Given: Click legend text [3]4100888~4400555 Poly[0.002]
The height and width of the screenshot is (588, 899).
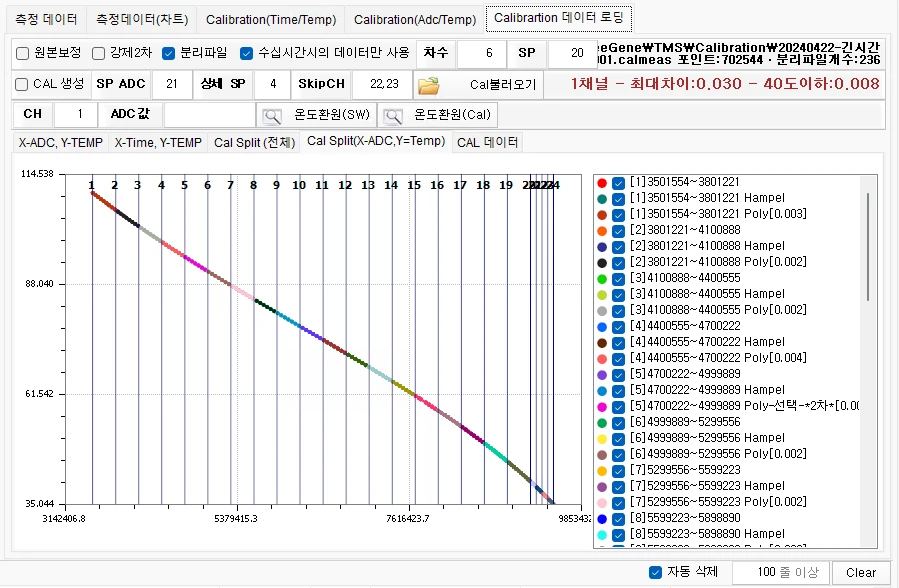Looking at the screenshot, I should click(718, 310).
